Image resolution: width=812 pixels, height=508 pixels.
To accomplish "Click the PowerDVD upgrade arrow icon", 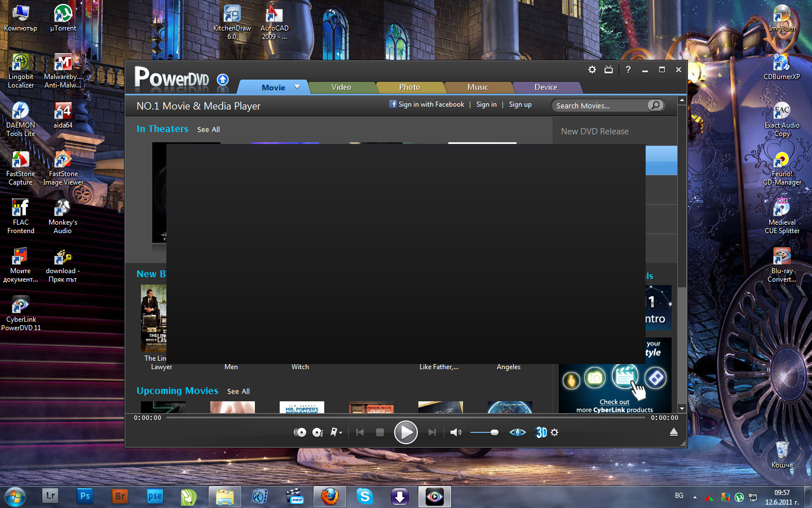I will coord(223,80).
